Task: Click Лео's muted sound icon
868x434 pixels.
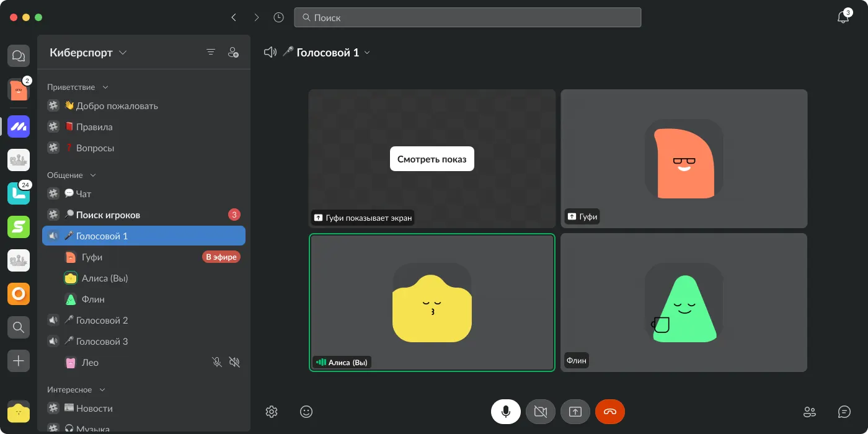Action: pos(234,362)
